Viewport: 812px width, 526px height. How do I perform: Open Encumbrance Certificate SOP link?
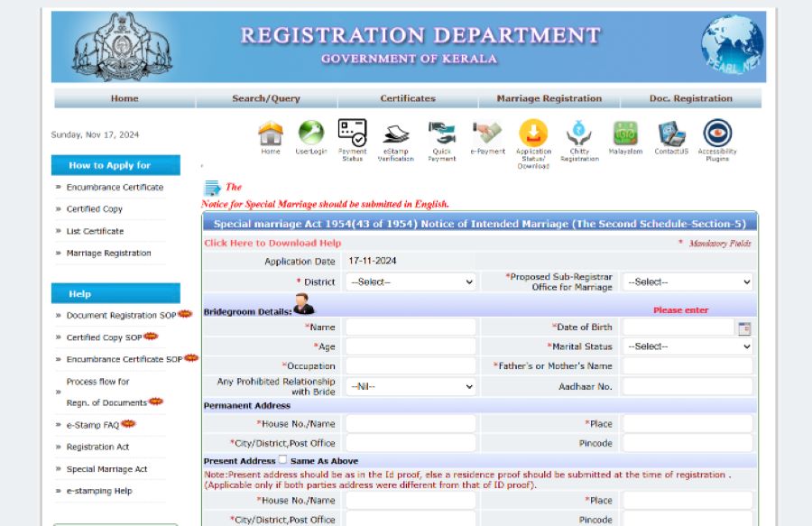pos(125,359)
